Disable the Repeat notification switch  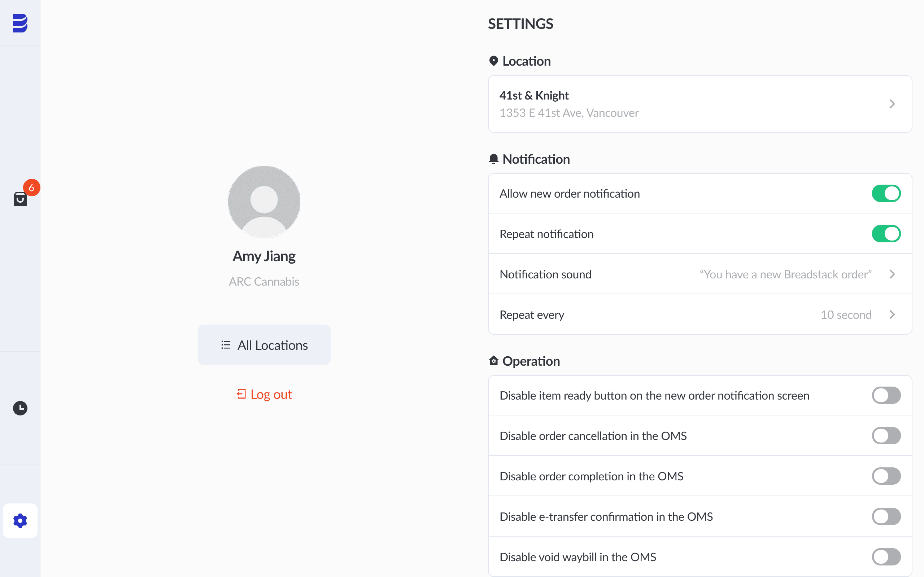tap(886, 234)
